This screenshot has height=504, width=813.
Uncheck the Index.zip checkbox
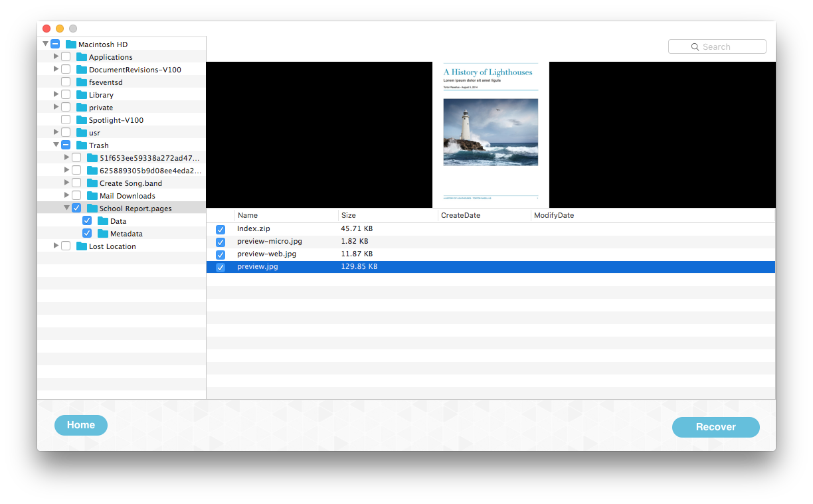tap(221, 230)
